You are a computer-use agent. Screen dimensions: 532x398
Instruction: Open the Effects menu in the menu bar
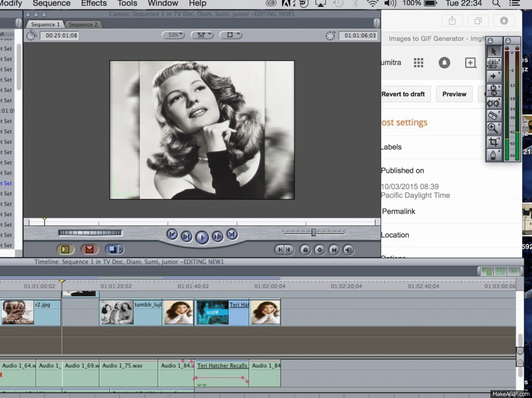coord(94,4)
